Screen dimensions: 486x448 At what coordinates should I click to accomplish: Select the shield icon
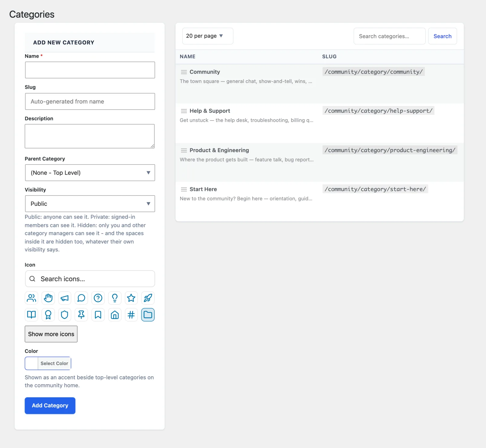pyautogui.click(x=65, y=315)
